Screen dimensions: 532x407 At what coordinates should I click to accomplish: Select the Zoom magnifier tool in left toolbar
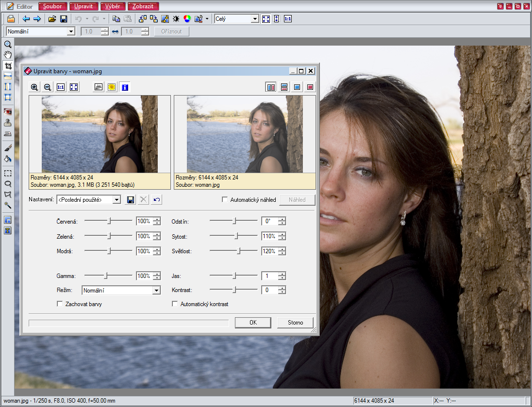(x=7, y=45)
